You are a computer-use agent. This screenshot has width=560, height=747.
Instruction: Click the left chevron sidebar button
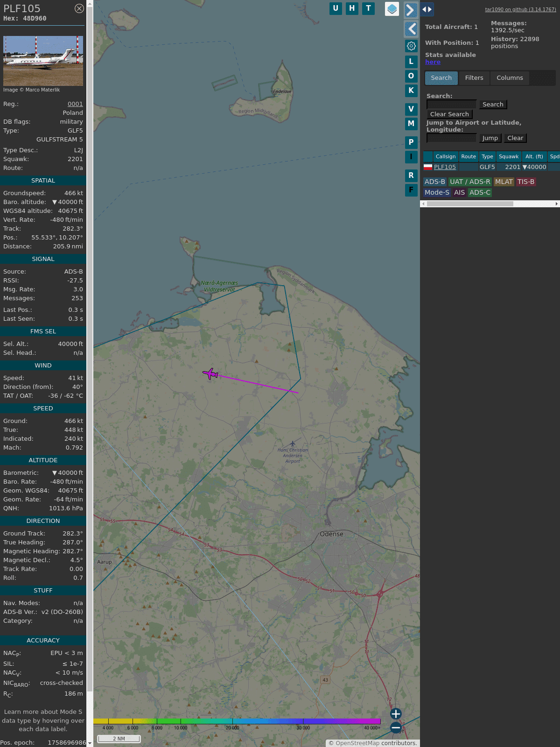(411, 29)
